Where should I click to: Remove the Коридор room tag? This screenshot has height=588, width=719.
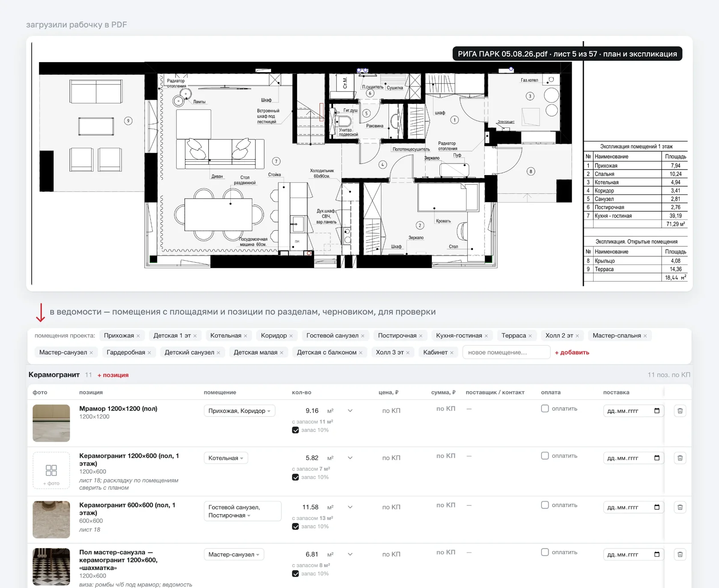(x=291, y=336)
